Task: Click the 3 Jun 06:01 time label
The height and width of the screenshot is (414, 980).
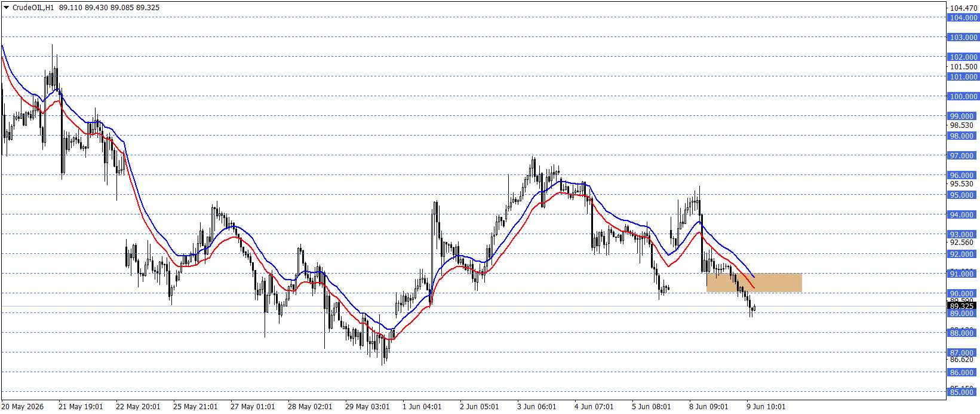Action: tap(537, 407)
